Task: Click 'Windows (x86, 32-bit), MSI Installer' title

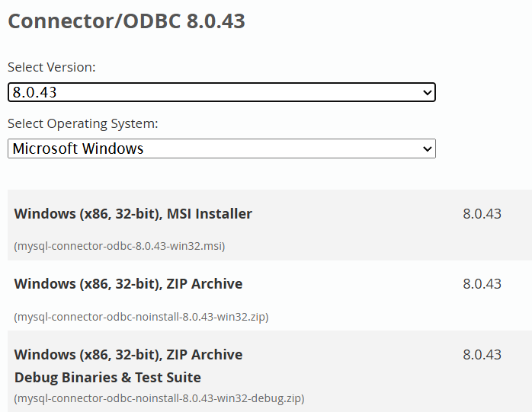Action: pyautogui.click(x=133, y=214)
